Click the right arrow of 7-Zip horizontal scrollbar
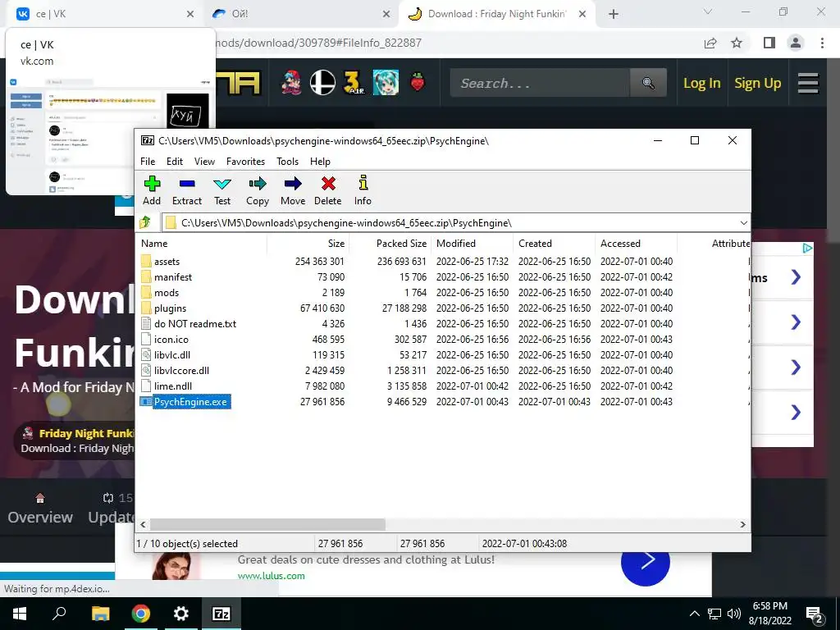Viewport: 840px width, 630px height. [743, 524]
